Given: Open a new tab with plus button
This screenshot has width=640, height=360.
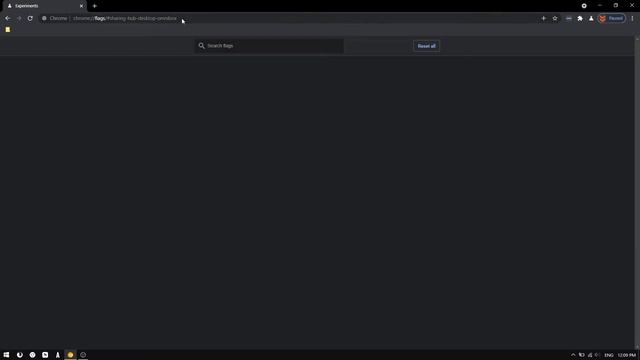Looking at the screenshot, I should (x=95, y=6).
